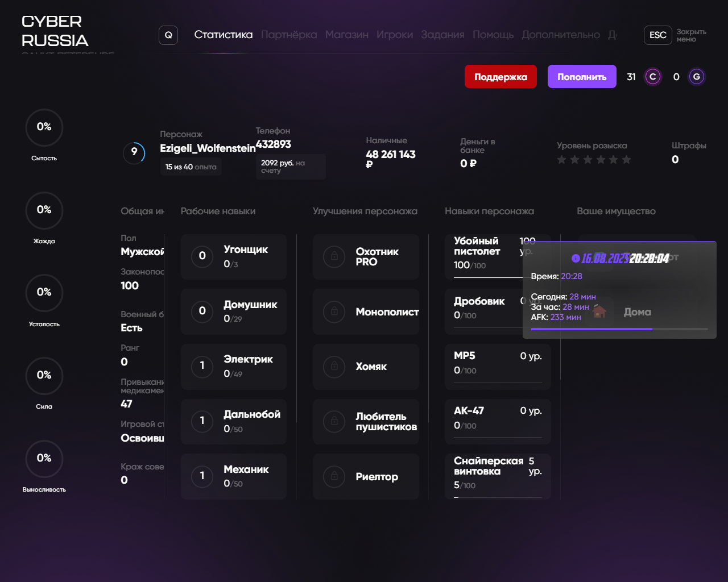Image resolution: width=728 pixels, height=582 pixels.
Task: Click the Выносливость 0% circle indicator
Action: tap(44, 459)
